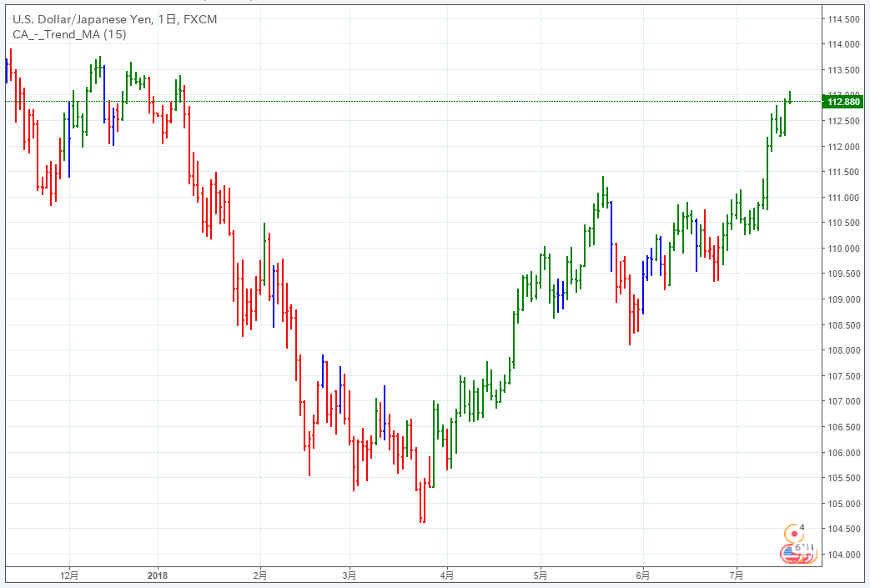Click the CA_-_Trend_MA (15) indicator label
Image resolution: width=870 pixels, height=588 pixels.
69,34
